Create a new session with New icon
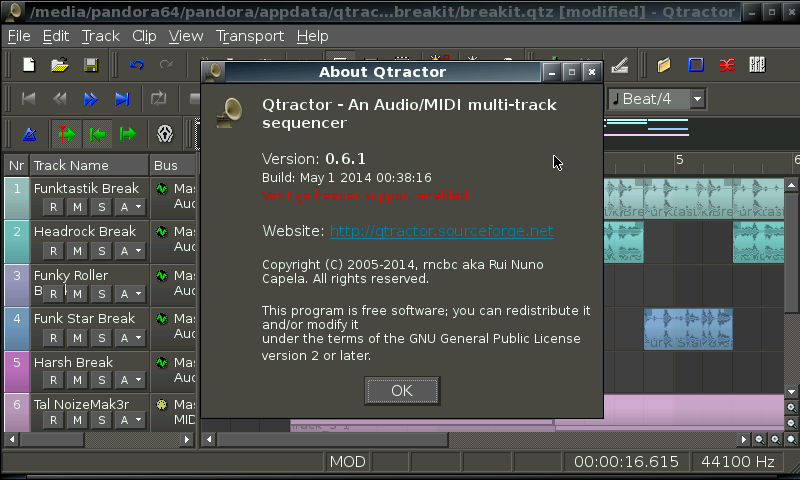 coord(29,65)
